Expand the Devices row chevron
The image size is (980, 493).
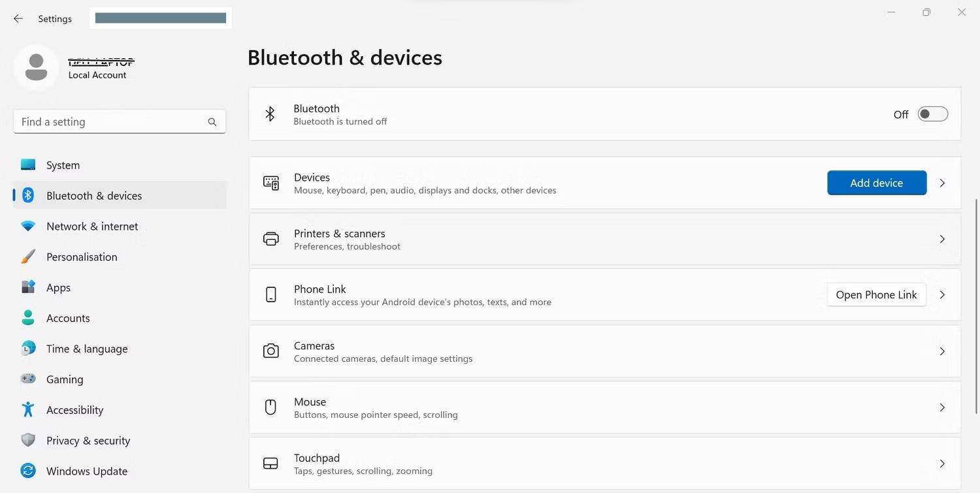942,183
